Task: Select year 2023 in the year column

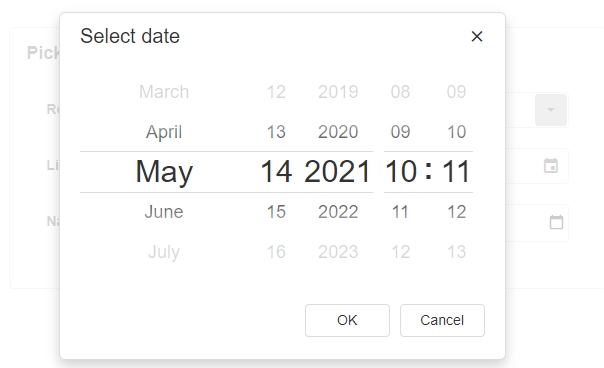Action: pos(338,252)
